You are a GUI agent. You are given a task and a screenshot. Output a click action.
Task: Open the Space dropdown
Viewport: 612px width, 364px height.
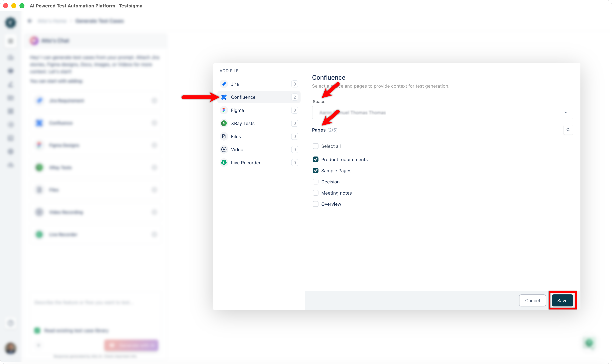443,112
